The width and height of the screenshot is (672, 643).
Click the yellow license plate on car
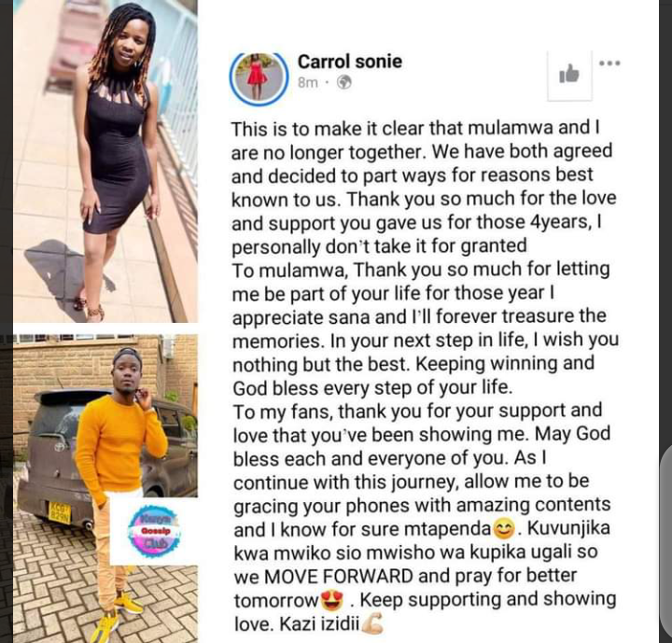pos(59,512)
